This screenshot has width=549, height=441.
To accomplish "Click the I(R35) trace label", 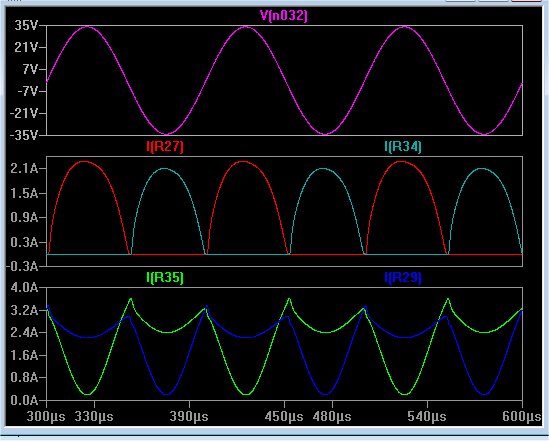I will (165, 278).
